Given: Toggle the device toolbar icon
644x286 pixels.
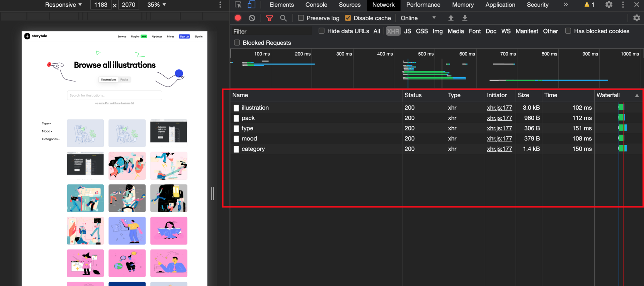Looking at the screenshot, I should tap(251, 5).
